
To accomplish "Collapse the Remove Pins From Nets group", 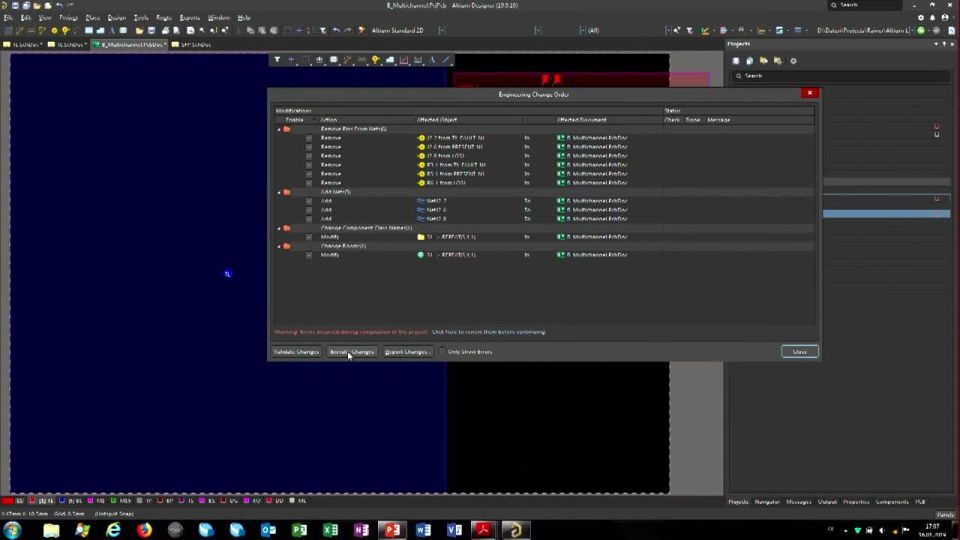I will coord(279,129).
